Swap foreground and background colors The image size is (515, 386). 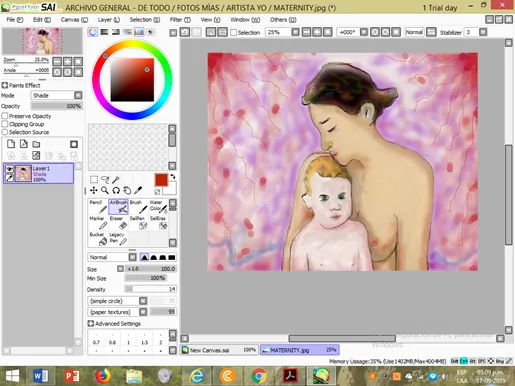click(x=173, y=177)
